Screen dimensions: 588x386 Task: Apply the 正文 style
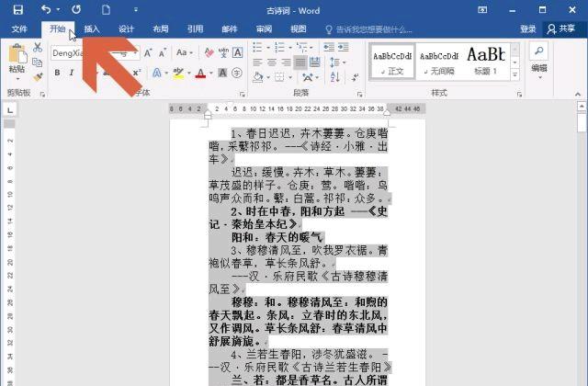tap(392, 62)
